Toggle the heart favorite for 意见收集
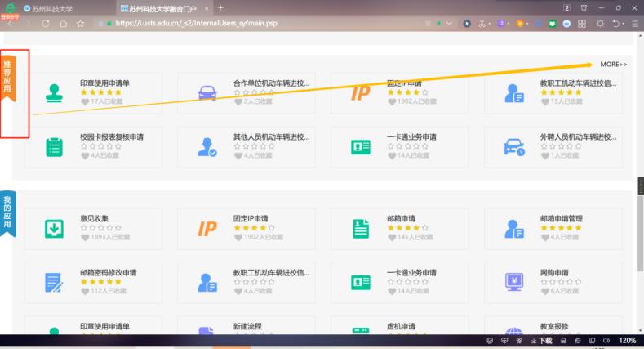Image resolution: width=644 pixels, height=349 pixels. tap(85, 237)
